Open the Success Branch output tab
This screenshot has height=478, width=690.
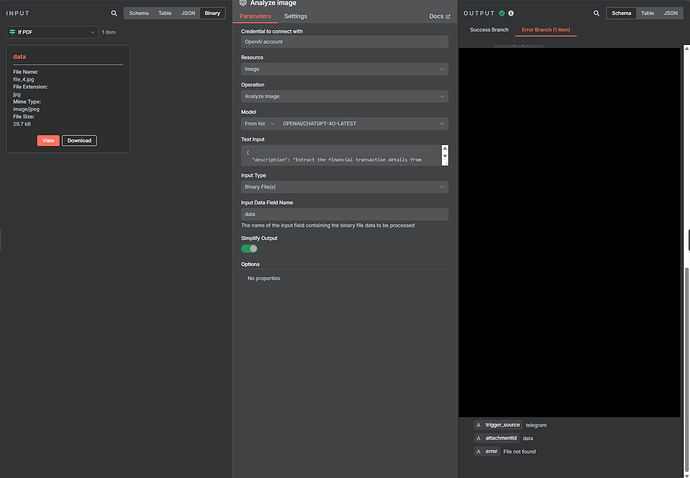pos(489,30)
